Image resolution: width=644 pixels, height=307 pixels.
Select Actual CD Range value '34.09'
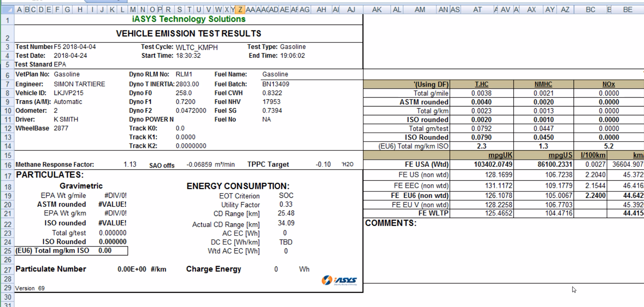pos(286,223)
